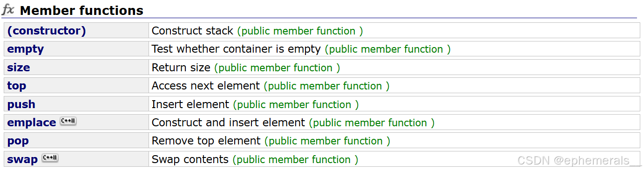
Task: Click "Test whether container is empty" description
Action: tap(236, 49)
